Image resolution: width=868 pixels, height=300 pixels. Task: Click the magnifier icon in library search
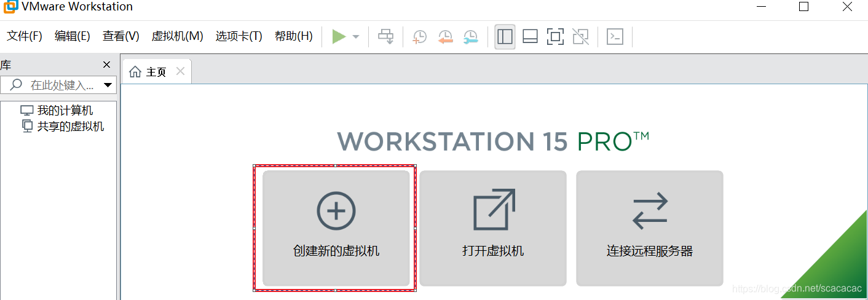[17, 84]
